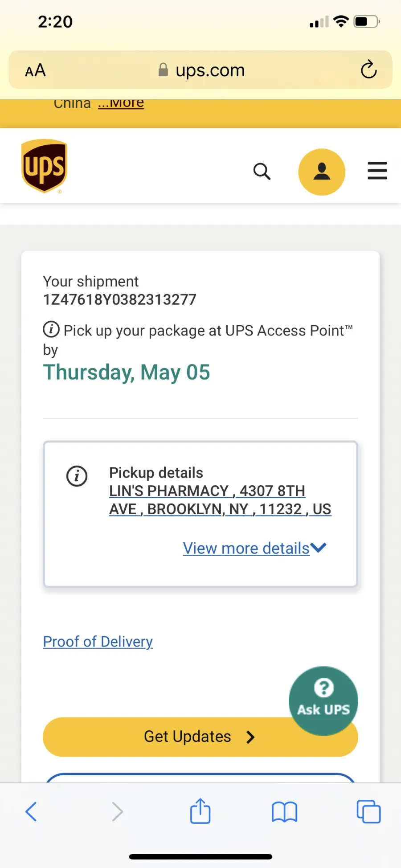This screenshot has height=868, width=401.
Task: Show open Safari tabs overview
Action: [368, 811]
